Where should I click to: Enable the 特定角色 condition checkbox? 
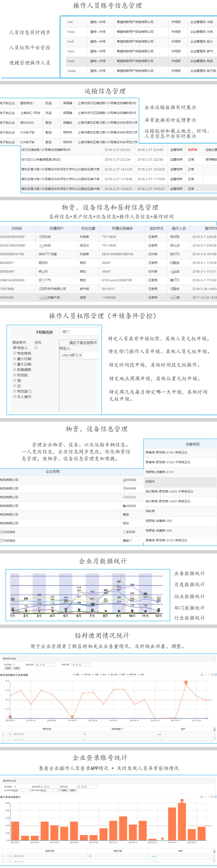[15, 353]
